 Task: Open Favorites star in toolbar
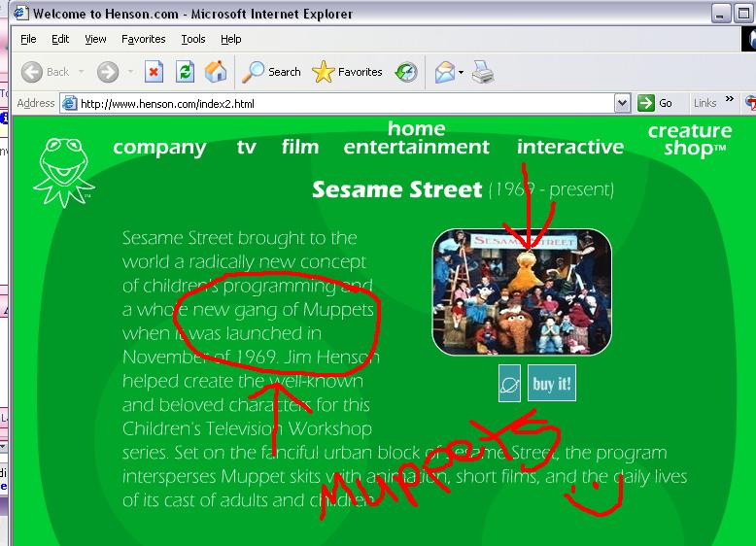(x=347, y=72)
